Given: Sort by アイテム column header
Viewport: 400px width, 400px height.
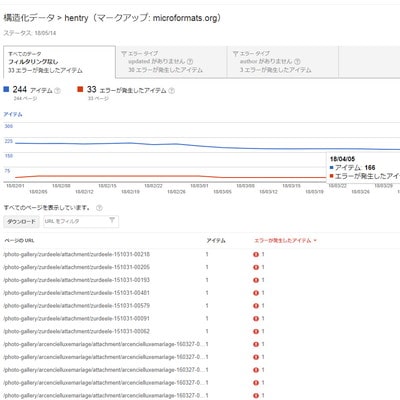Looking at the screenshot, I should pos(216,240).
